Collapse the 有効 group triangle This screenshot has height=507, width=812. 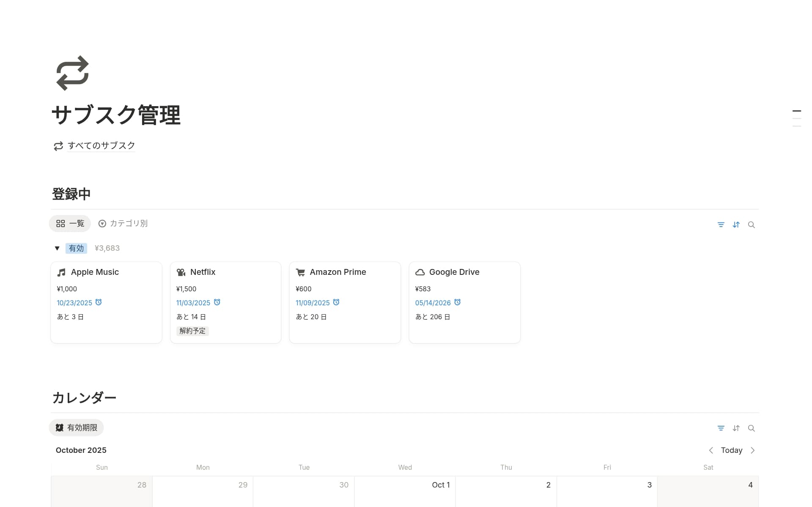[x=57, y=248]
